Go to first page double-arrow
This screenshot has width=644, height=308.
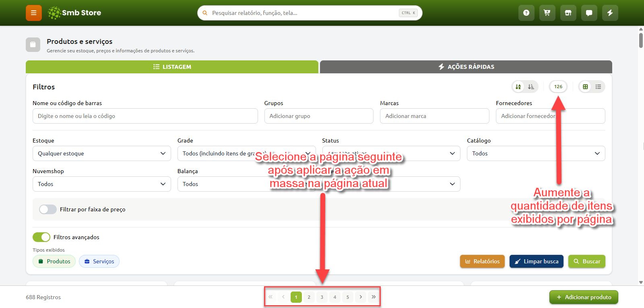coord(270,297)
